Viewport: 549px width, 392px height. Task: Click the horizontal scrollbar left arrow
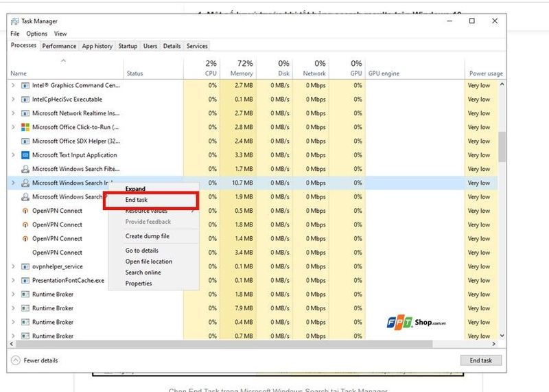coord(12,344)
